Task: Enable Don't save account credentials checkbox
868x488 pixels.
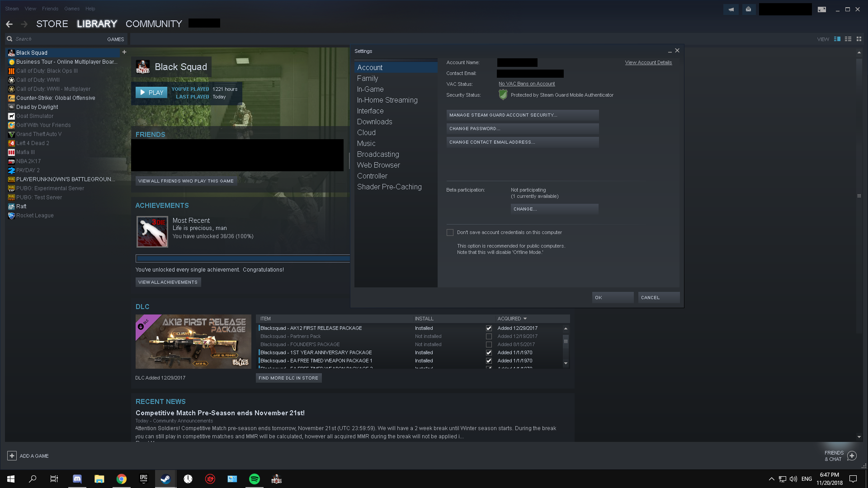Action: 450,232
